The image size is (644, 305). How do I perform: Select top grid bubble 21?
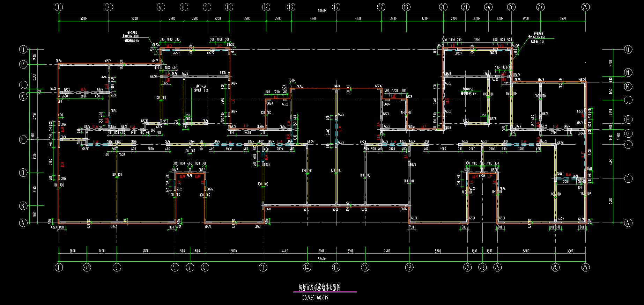(x=465, y=7)
